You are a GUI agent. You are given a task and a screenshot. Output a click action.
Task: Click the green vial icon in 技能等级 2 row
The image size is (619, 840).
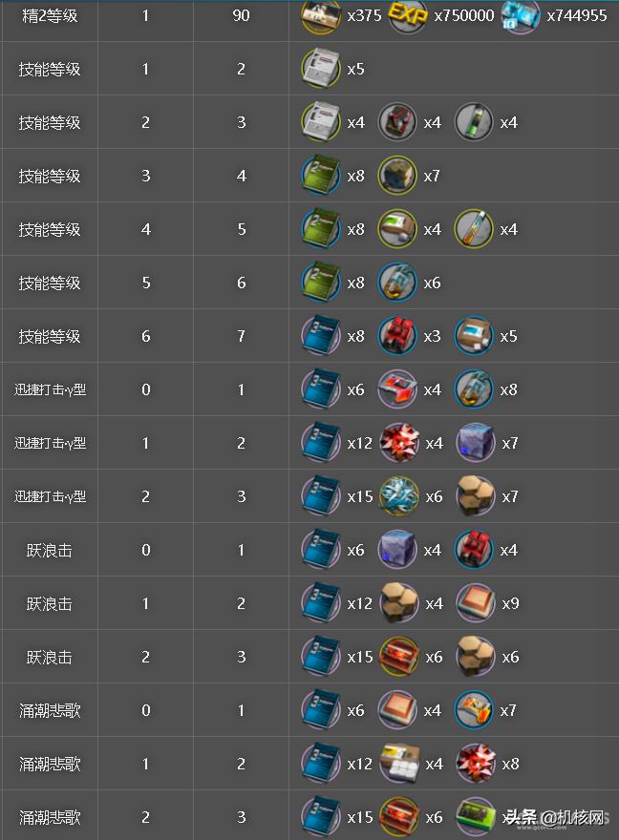tap(474, 122)
